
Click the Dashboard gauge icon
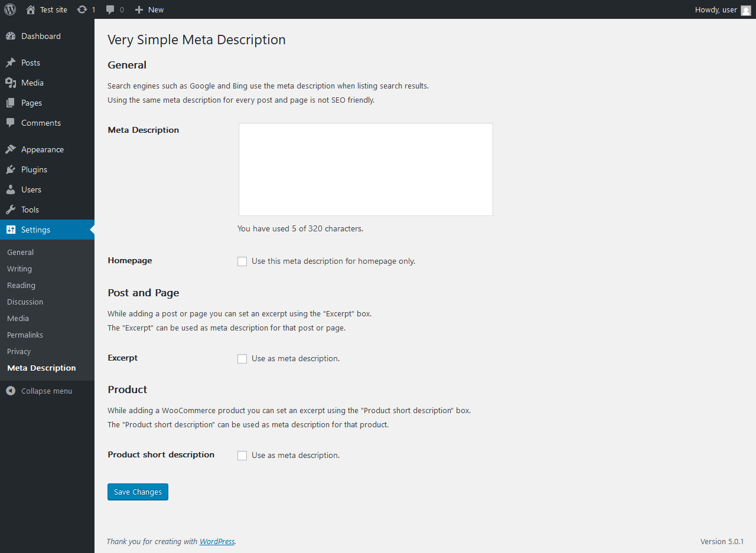point(11,36)
